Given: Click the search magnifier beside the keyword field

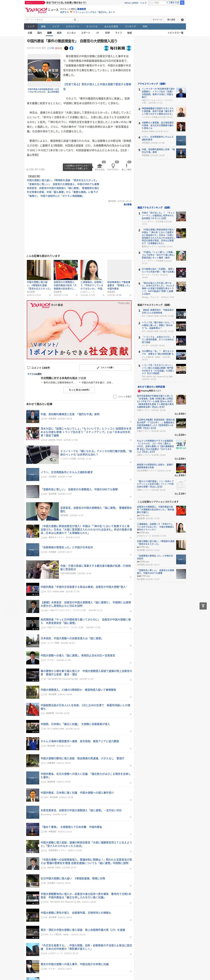Looking at the screenshot, I should 75,20.
